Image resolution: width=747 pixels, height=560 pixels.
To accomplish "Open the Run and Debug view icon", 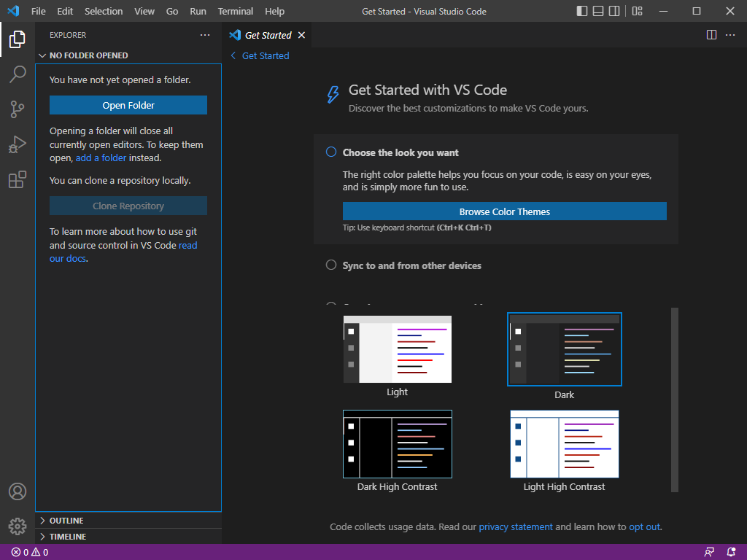I will (x=18, y=144).
